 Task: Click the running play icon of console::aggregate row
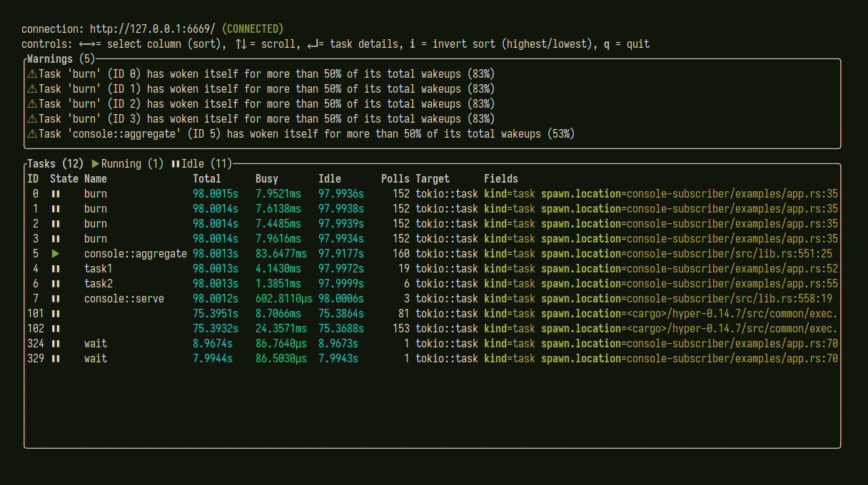tap(56, 254)
